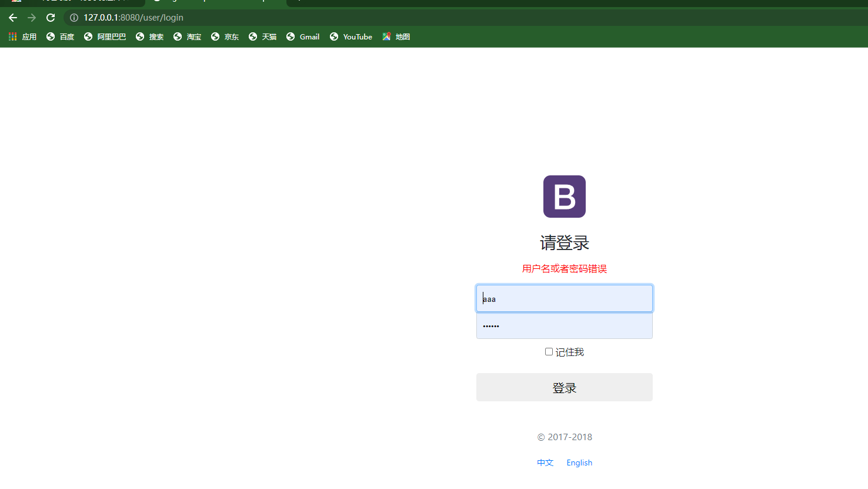Click the site info icon in address bar
This screenshot has height=489, width=868.
coord(73,18)
